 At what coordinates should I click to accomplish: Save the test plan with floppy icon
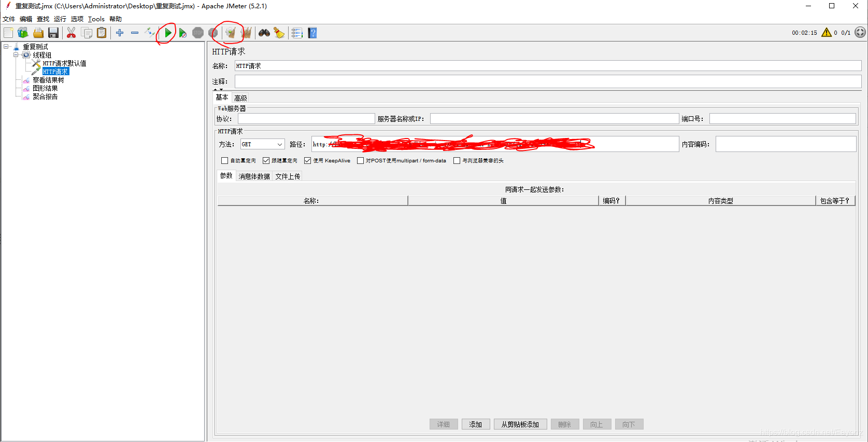53,33
